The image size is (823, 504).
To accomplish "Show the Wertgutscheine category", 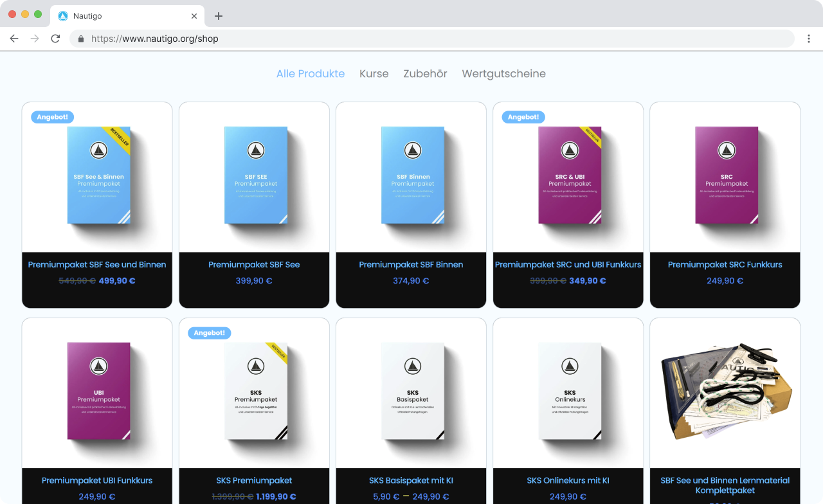I will (x=504, y=74).
